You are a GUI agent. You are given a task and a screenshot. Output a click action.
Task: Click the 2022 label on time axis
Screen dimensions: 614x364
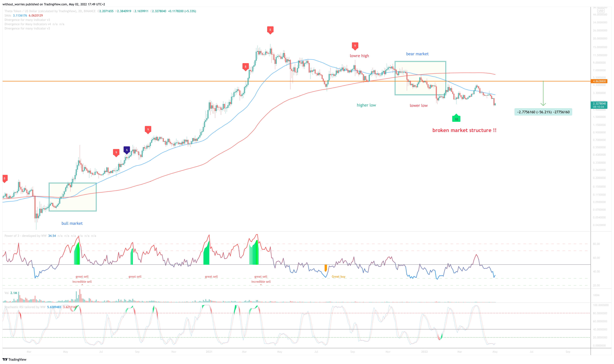[x=424, y=352]
